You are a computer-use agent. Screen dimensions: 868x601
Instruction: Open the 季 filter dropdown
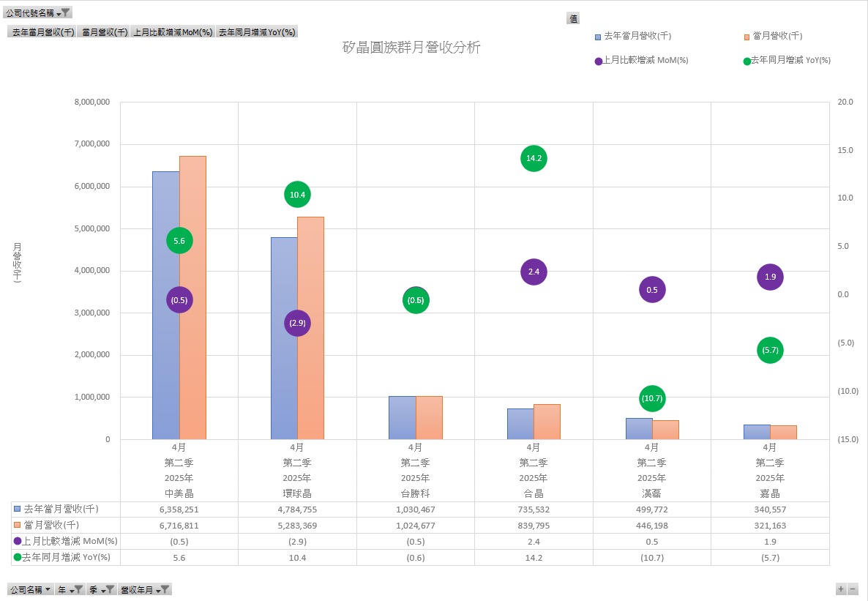(x=102, y=589)
